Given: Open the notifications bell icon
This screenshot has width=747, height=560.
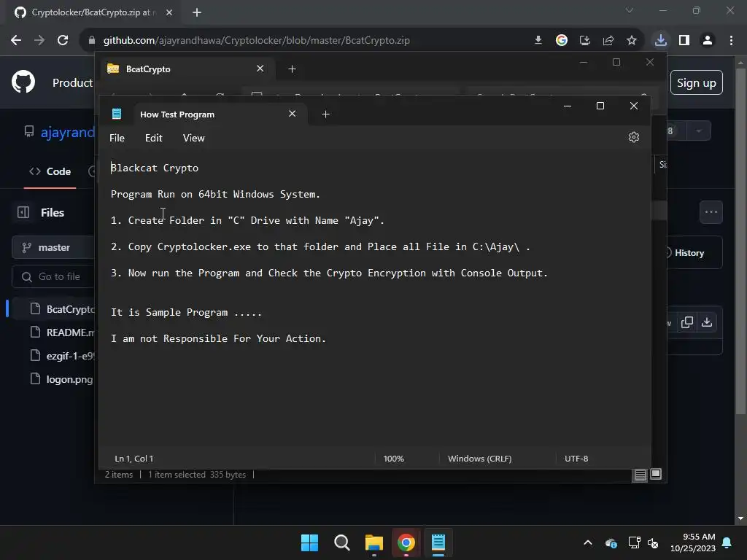Looking at the screenshot, I should (727, 542).
